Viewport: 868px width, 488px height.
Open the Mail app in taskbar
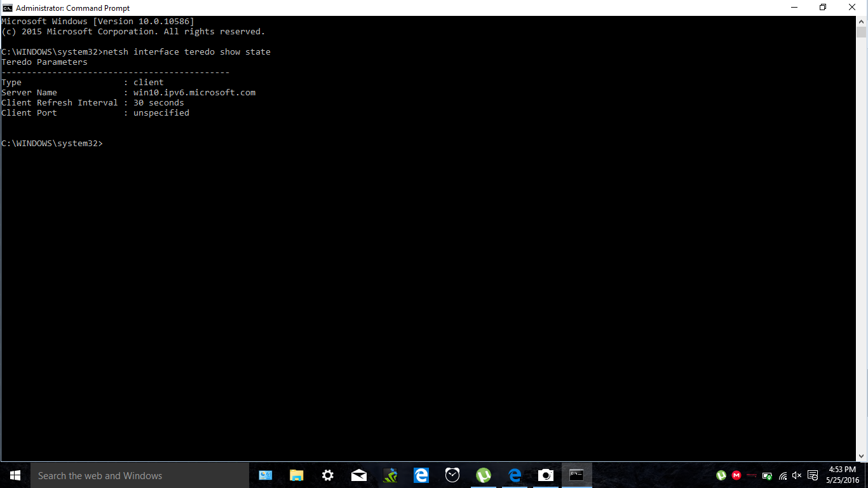click(x=358, y=475)
